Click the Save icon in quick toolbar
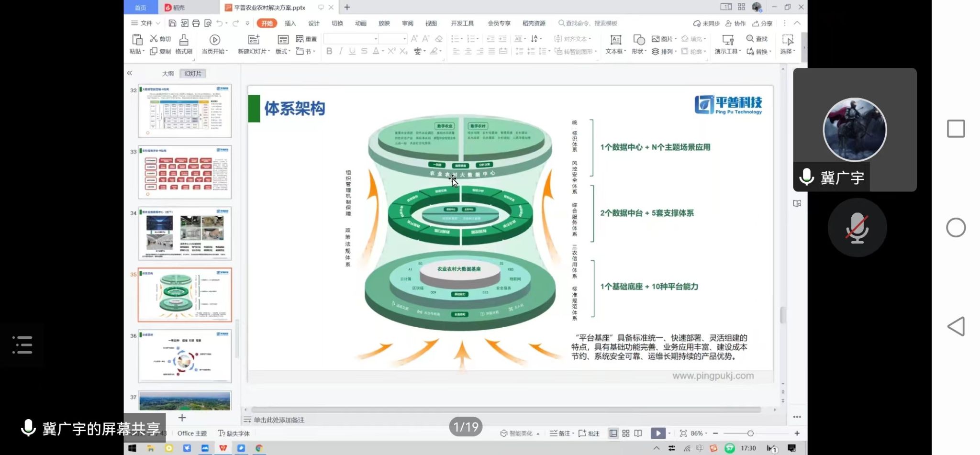Screen dimensions: 980x455 tap(173, 23)
